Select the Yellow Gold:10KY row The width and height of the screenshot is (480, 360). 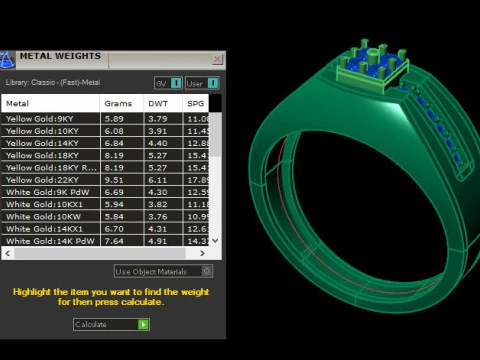click(x=105, y=131)
